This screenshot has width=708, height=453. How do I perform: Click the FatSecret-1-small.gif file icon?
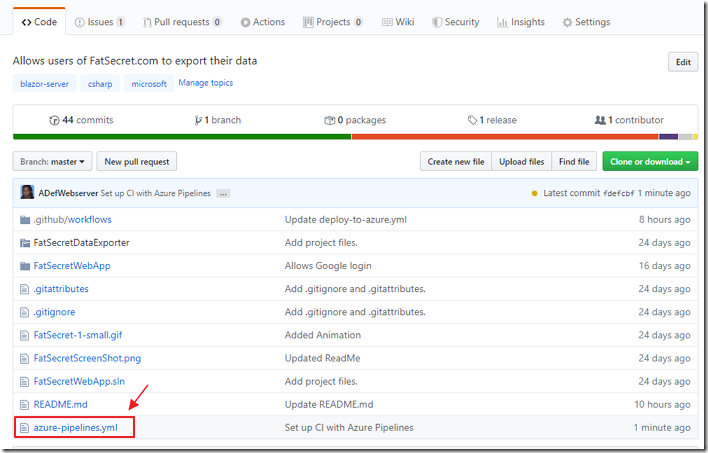click(x=24, y=335)
